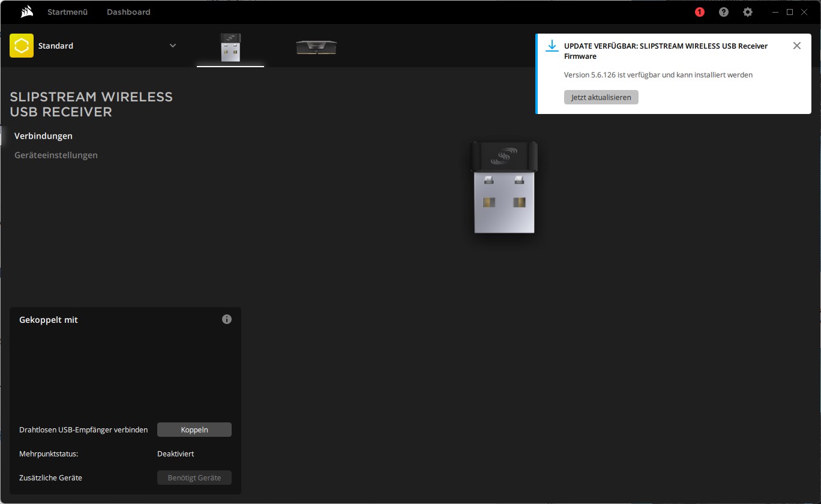This screenshot has height=504, width=821.
Task: Click the yellow Standard profile color swatch
Action: coord(21,45)
